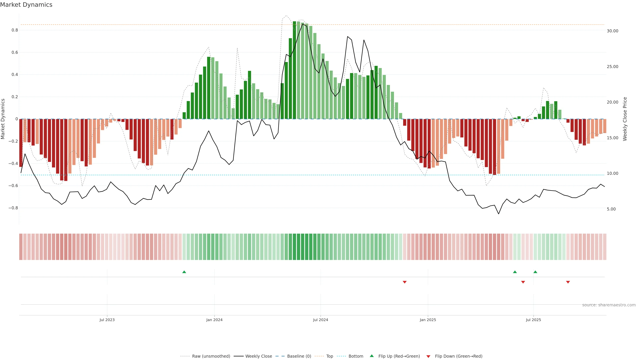Click the Market Dynamics chart title
The width and height of the screenshot is (644, 362).
26,5
